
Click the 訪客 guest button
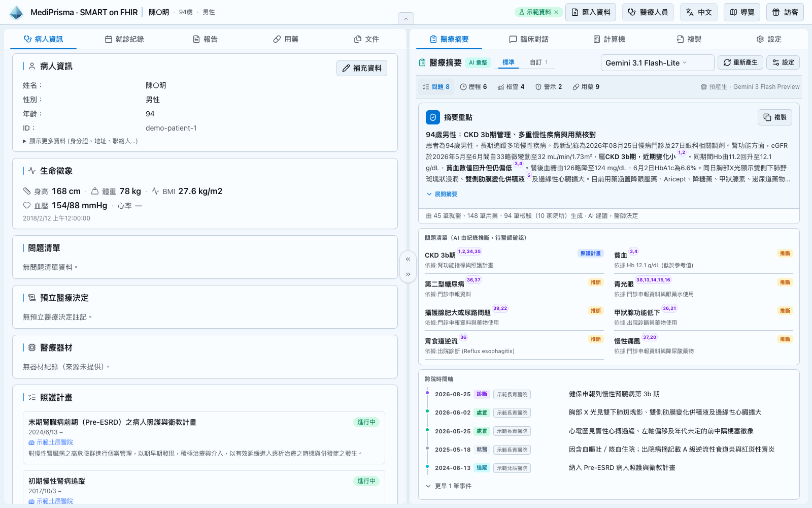coord(785,12)
